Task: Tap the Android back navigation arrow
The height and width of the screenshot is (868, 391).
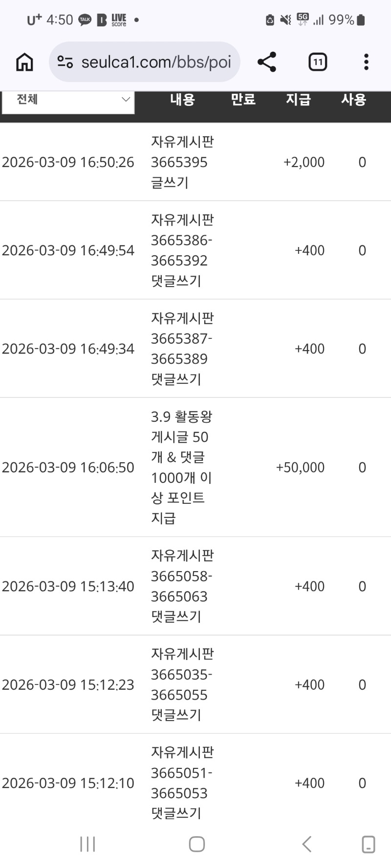Action: point(306,844)
